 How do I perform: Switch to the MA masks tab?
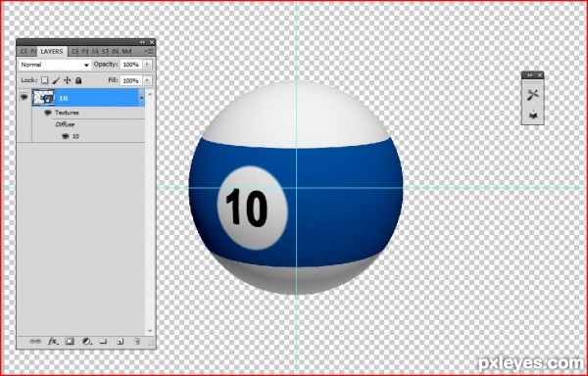[x=126, y=51]
